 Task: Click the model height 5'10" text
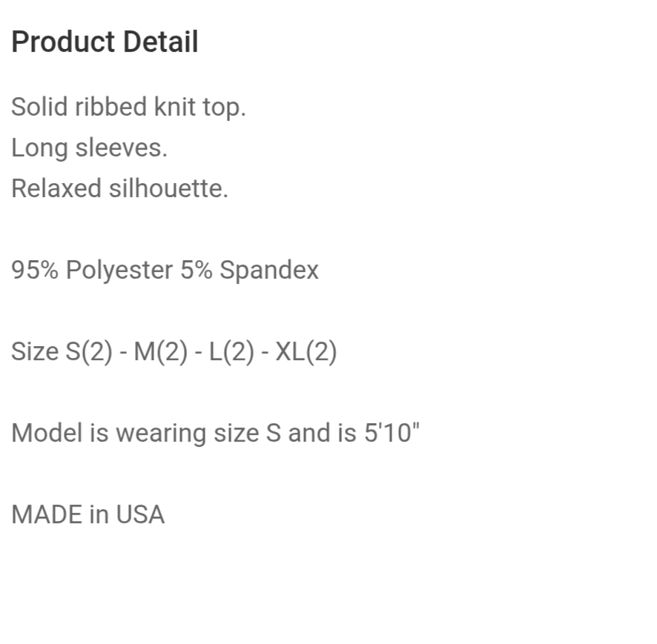pos(392,433)
